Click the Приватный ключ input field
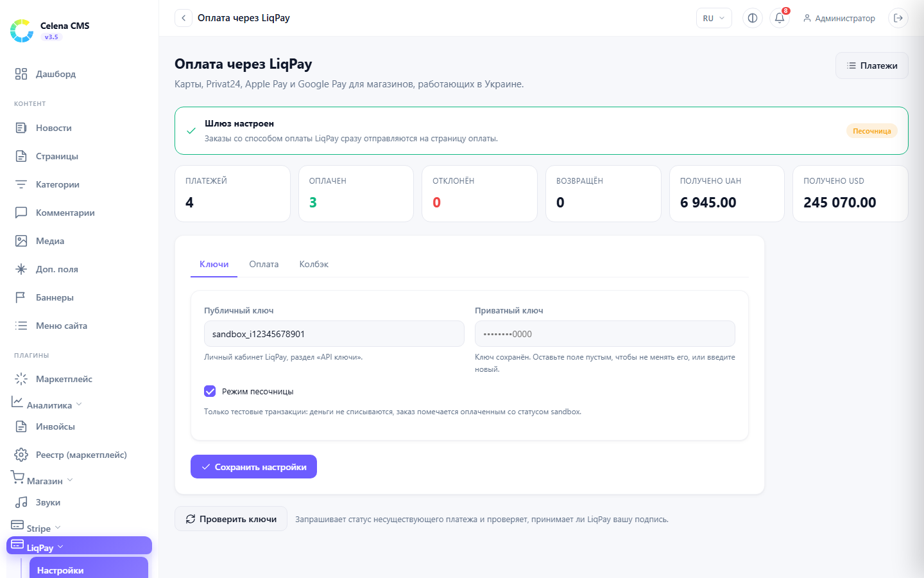The height and width of the screenshot is (578, 924). 605,334
